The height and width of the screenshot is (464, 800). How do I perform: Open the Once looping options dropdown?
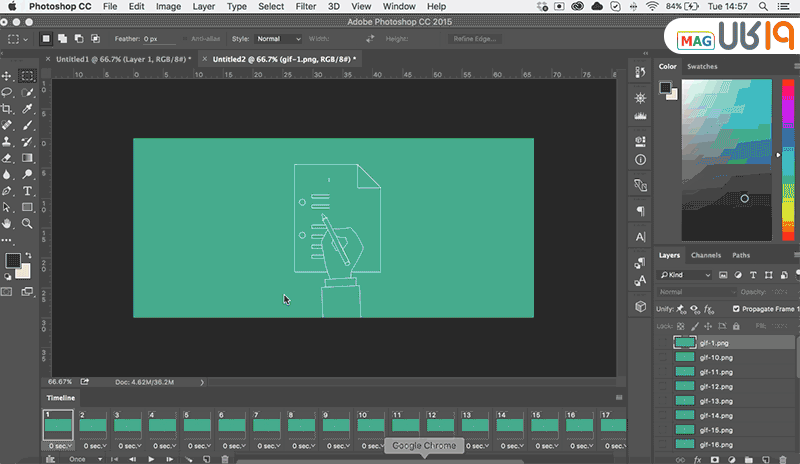pyautogui.click(x=84, y=459)
